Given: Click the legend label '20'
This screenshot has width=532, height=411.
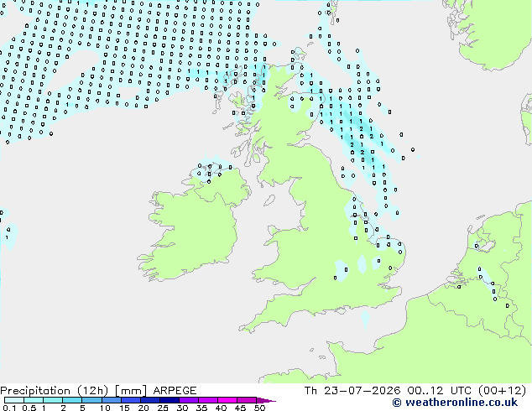Looking at the screenshot, I should click(143, 408).
